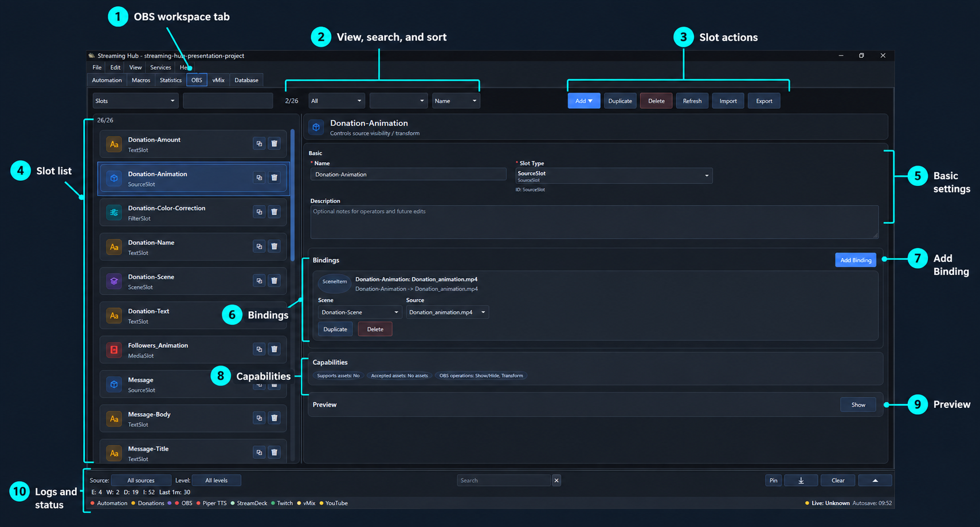
Task: Open the Scene Donation-Scene dropdown
Action: [x=359, y=312]
